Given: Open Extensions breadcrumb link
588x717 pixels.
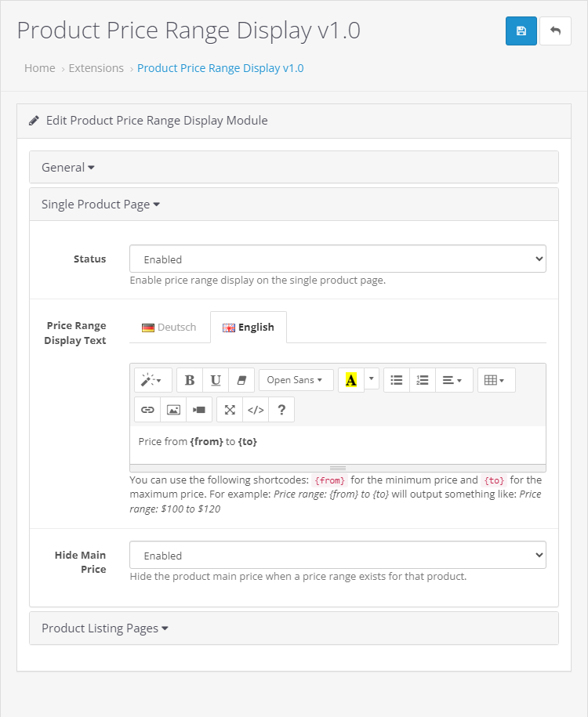Looking at the screenshot, I should [96, 68].
